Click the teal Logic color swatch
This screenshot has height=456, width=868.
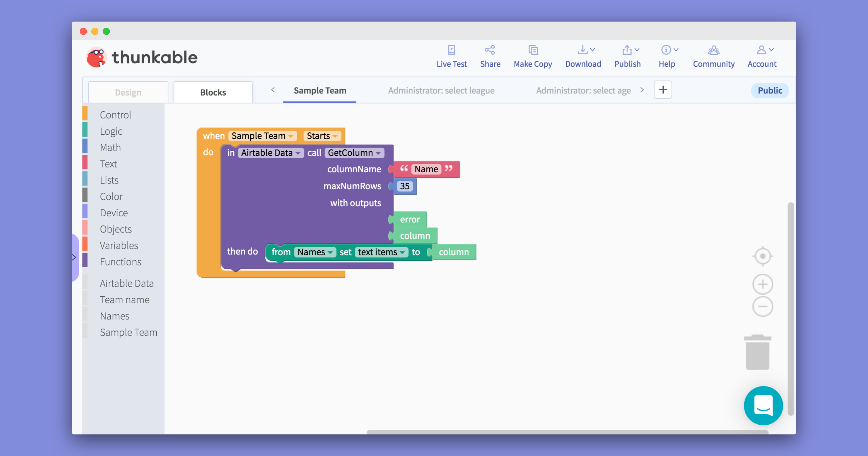85,129
